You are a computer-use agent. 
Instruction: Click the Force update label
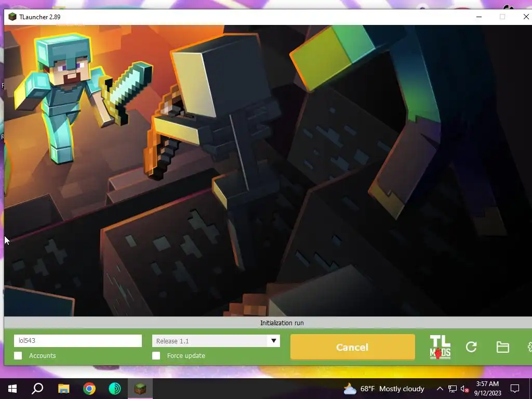coord(186,355)
